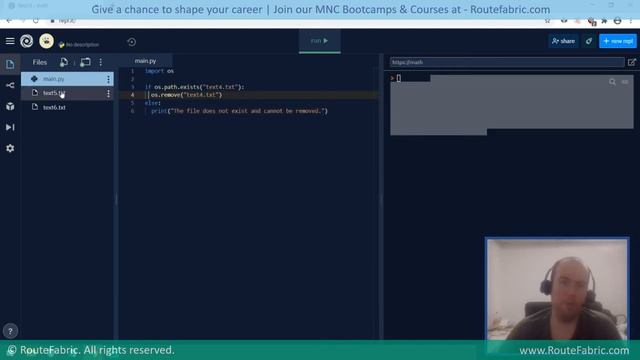Select main.py in the file tree

click(x=67, y=79)
